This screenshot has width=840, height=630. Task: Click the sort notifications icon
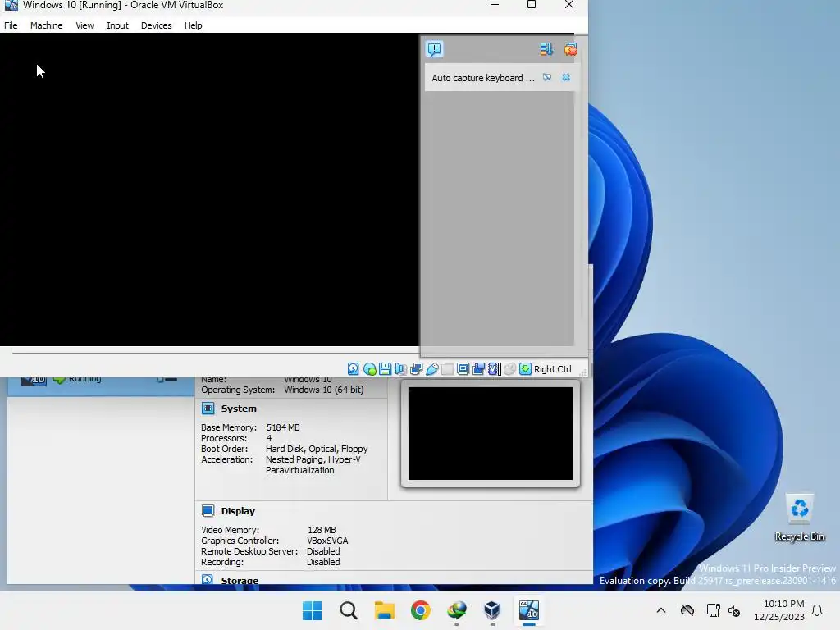(x=546, y=49)
